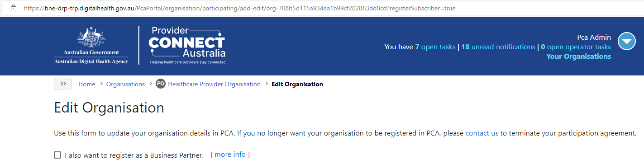Open the Healthcare Provider Organisation breadcrumb
The image size is (644, 164).
(x=214, y=84)
